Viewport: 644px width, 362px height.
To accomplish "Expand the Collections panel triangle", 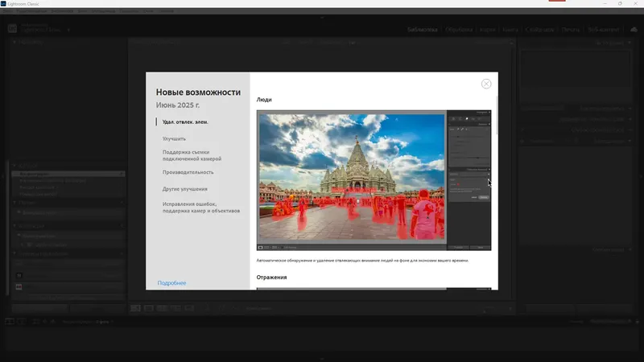I will click(x=14, y=226).
